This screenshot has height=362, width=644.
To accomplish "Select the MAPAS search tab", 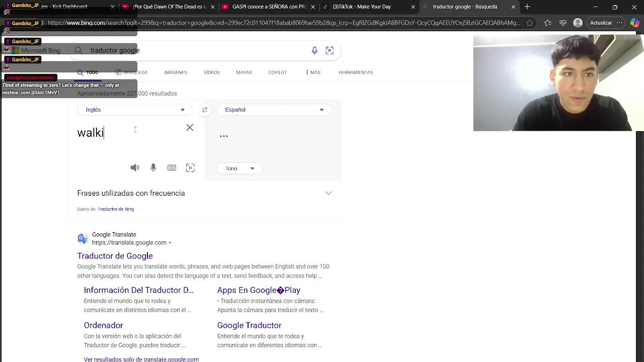I will point(244,72).
